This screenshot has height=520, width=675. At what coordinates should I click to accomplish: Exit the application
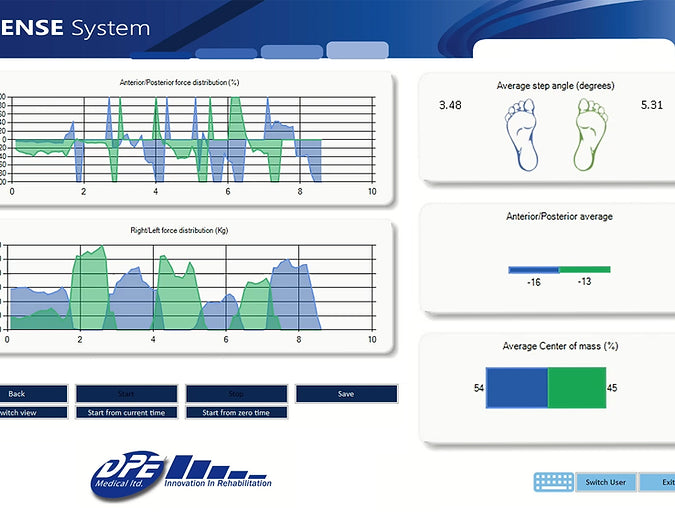pos(660,482)
